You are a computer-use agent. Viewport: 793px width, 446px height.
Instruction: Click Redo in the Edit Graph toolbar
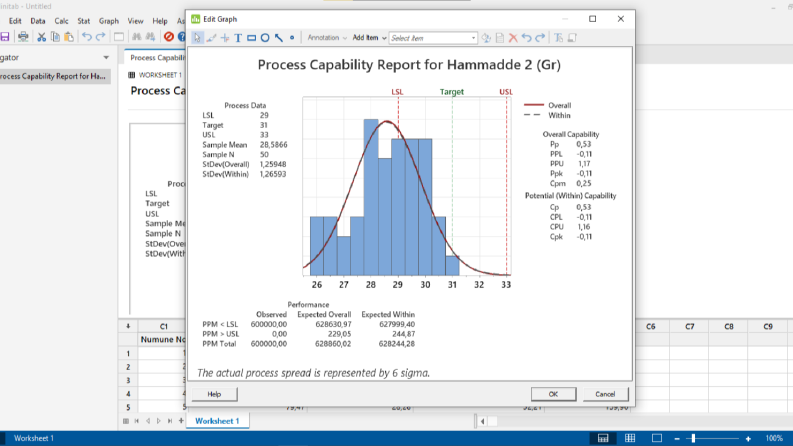tap(540, 38)
